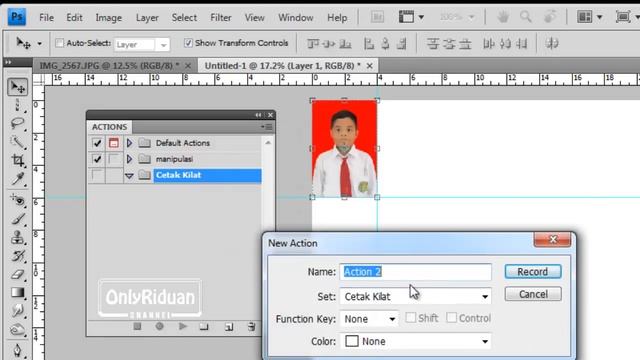Open the Layer menu
The image size is (640, 360).
(147, 18)
